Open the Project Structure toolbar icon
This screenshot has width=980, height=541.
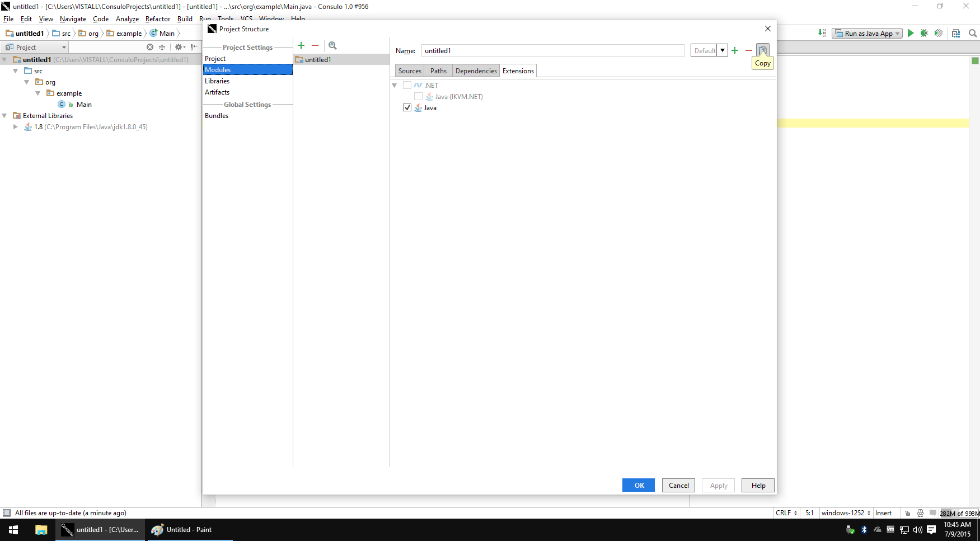tap(956, 33)
